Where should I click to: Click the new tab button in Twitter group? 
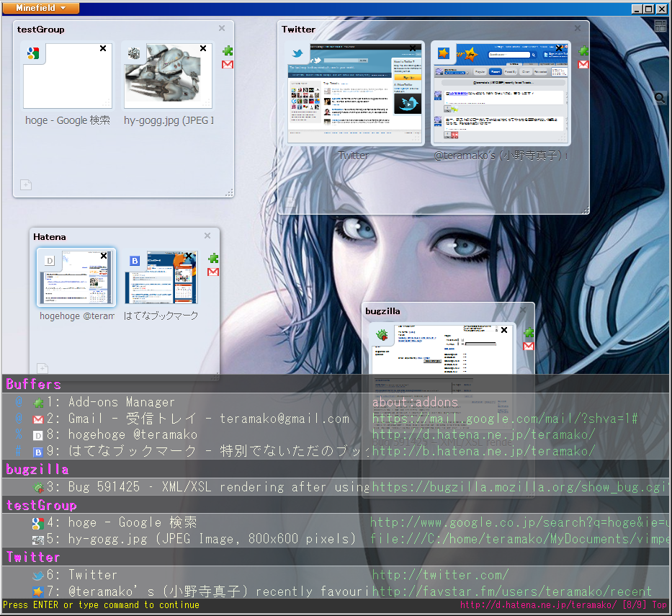point(290,202)
